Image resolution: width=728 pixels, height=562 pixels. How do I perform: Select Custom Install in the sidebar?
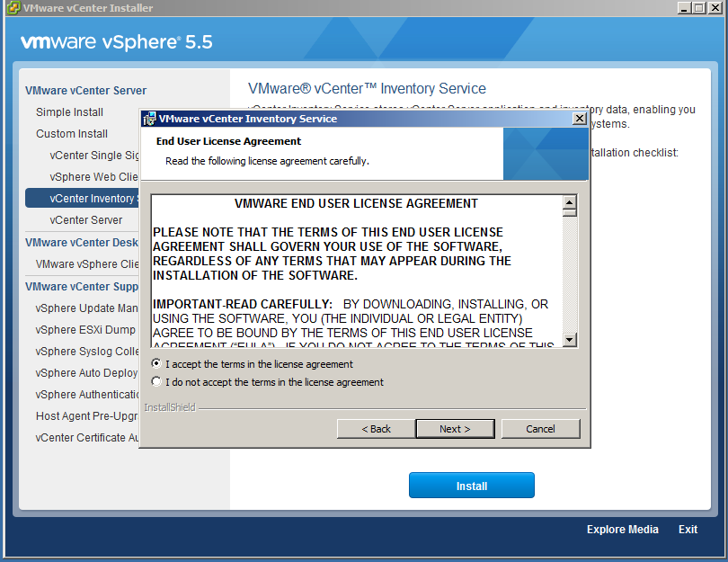(x=72, y=134)
